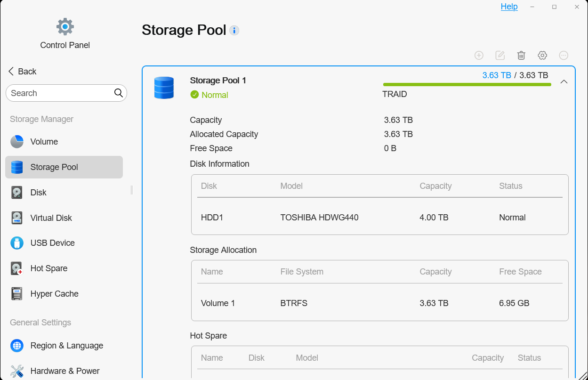Open Hyper Cache in the sidebar
The height and width of the screenshot is (380, 588).
(x=54, y=294)
